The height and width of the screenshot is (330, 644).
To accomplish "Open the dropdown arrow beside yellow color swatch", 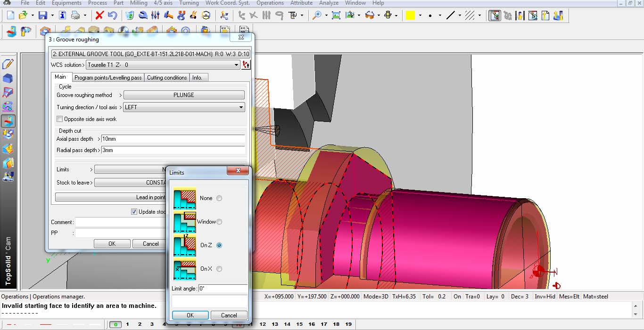I will coord(420,16).
